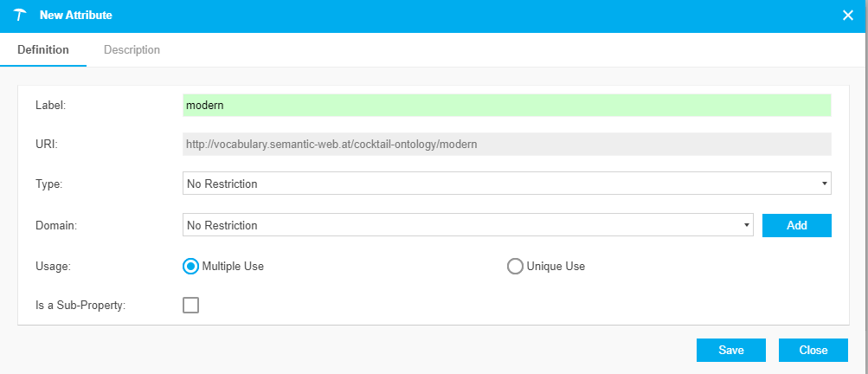Select the Definition tab
This screenshot has width=868, height=374.
(43, 50)
